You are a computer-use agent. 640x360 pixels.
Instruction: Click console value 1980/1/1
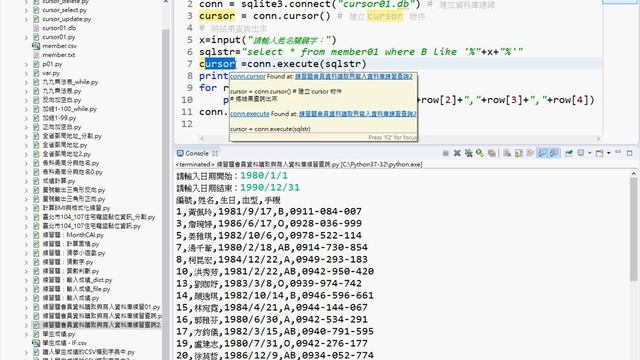264,176
